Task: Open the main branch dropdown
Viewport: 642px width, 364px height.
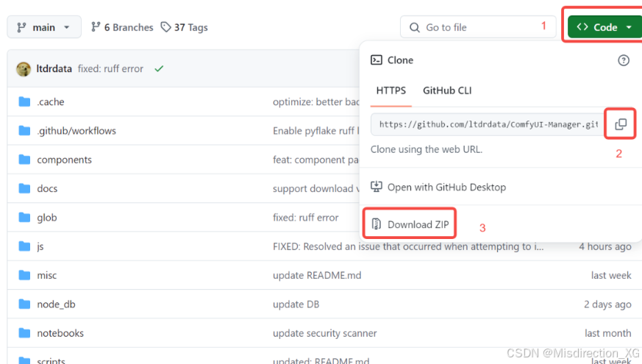Action: (x=44, y=27)
